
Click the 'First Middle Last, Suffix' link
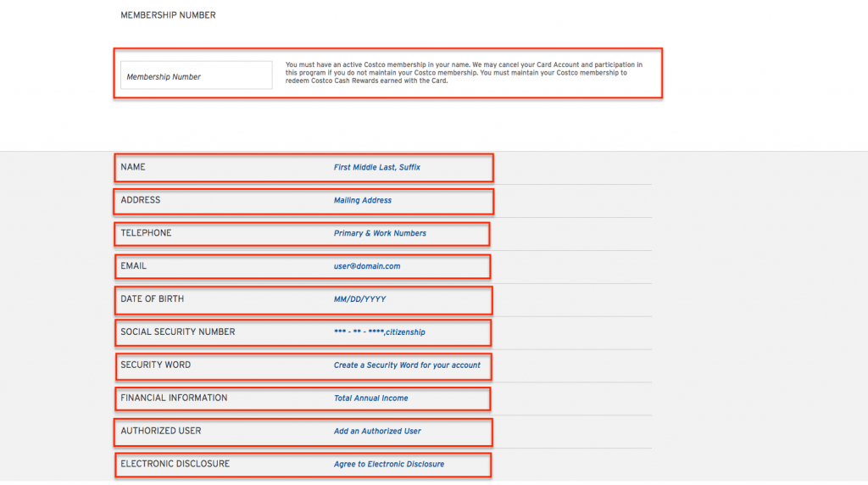(376, 168)
